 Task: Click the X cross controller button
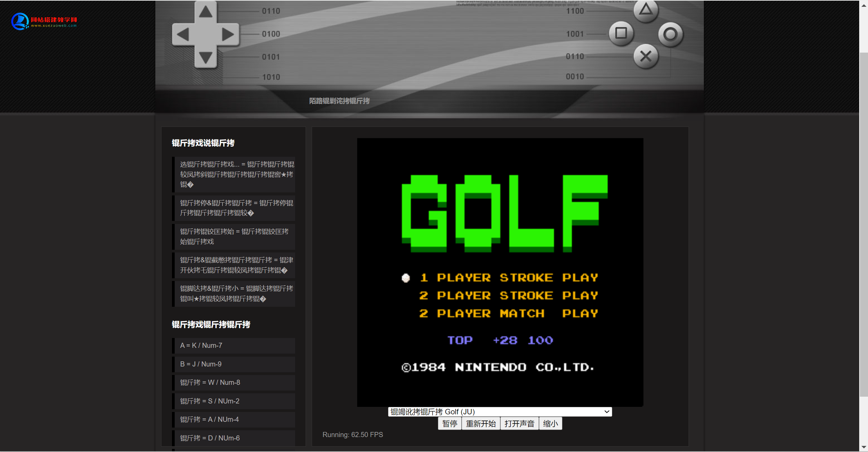tap(646, 56)
